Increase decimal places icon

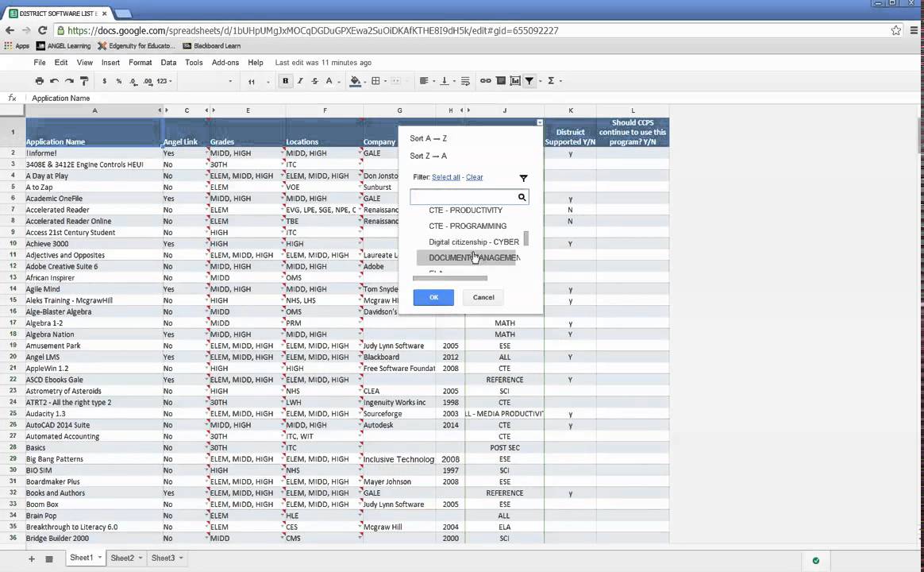(148, 81)
